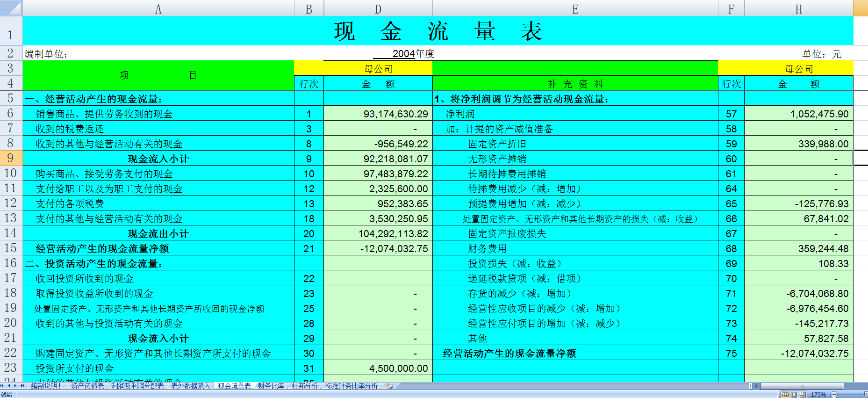Click cell value 57,827.58
The width and height of the screenshot is (868, 398).
point(799,338)
